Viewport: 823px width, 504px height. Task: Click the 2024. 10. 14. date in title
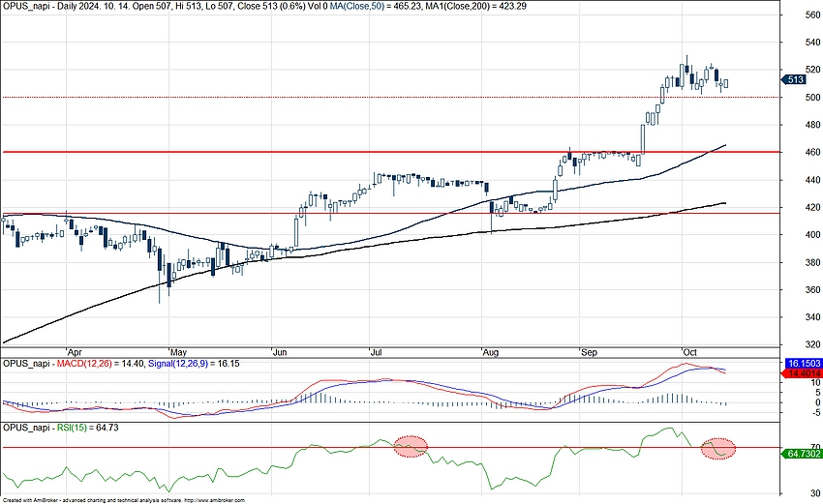coord(105,7)
